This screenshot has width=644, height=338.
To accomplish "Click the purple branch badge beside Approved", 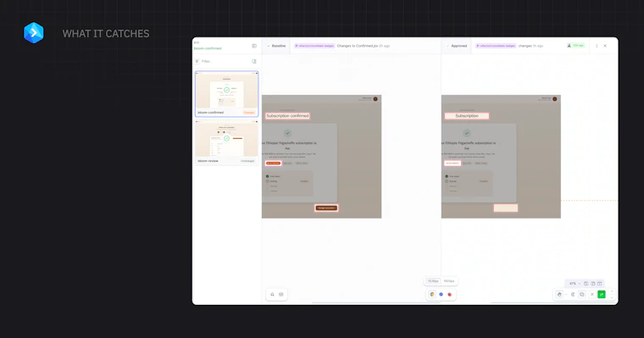I will tap(496, 46).
